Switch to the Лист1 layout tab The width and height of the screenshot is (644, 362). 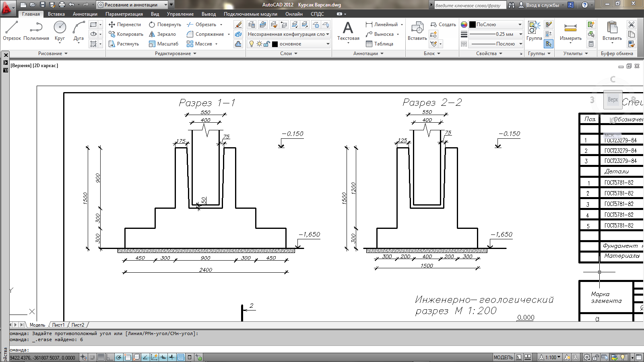[x=58, y=325]
